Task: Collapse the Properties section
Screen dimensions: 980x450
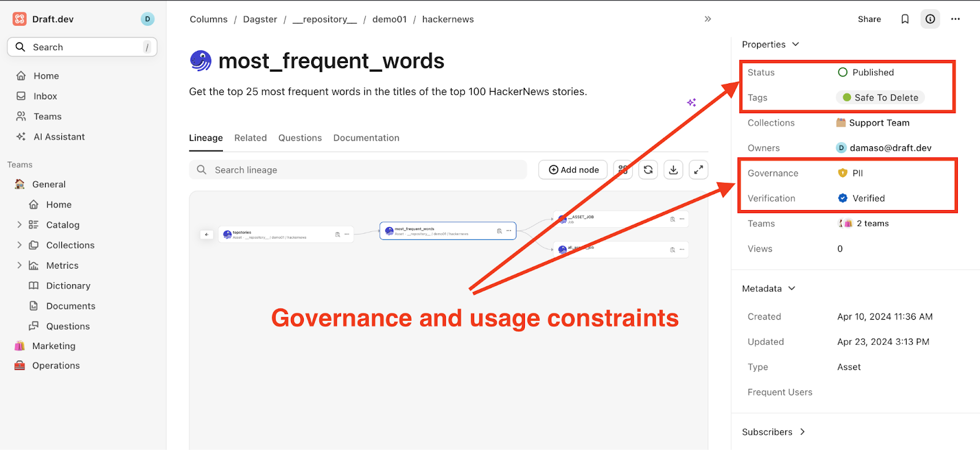Action: pyautogui.click(x=771, y=44)
